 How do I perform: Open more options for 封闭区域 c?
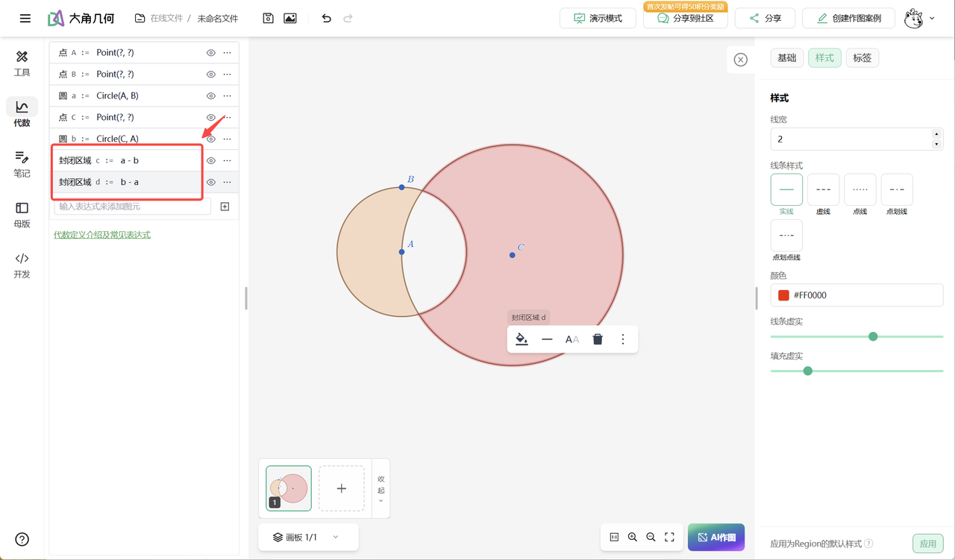click(x=228, y=161)
